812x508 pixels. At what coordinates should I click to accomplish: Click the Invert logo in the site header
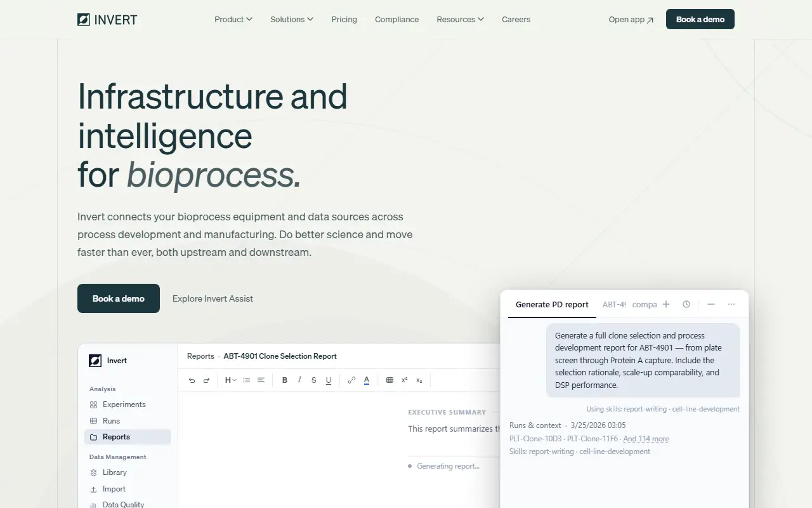click(107, 20)
